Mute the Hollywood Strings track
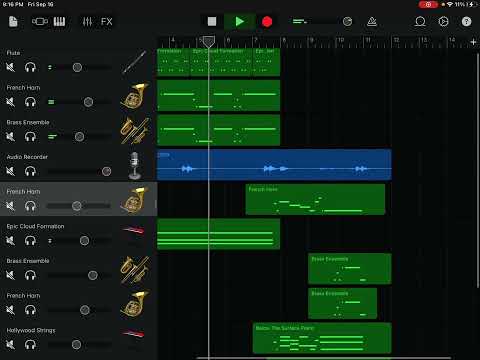 (x=11, y=345)
